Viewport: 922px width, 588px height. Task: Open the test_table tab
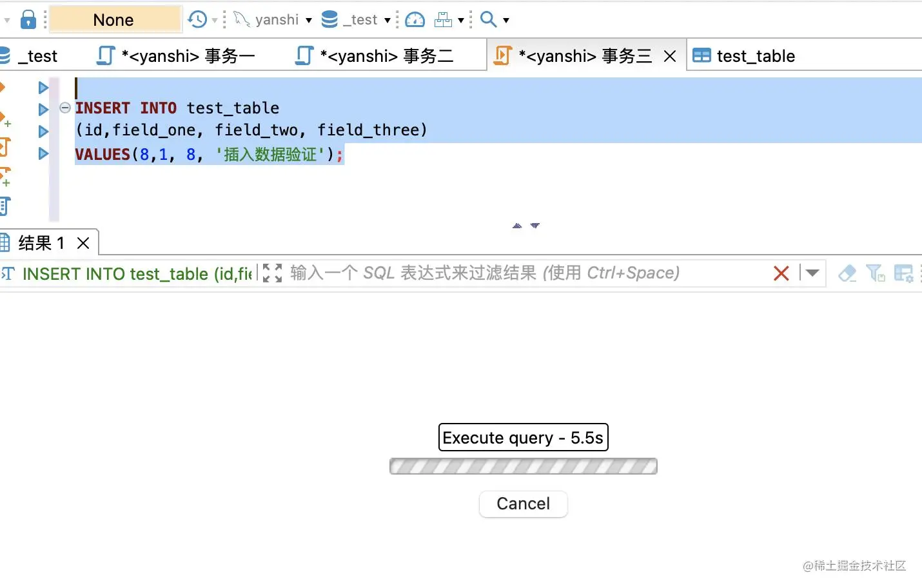[756, 55]
